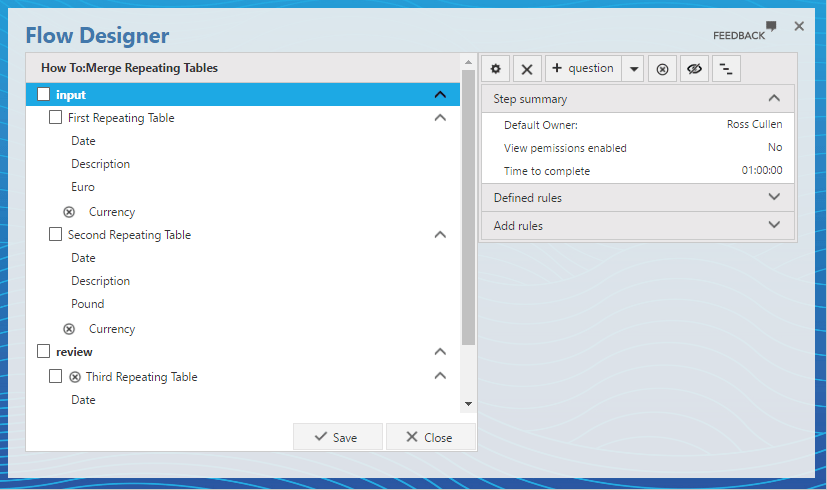The height and width of the screenshot is (490, 827).
Task: Tick the First Repeating Table checkbox
Action: (x=55, y=117)
